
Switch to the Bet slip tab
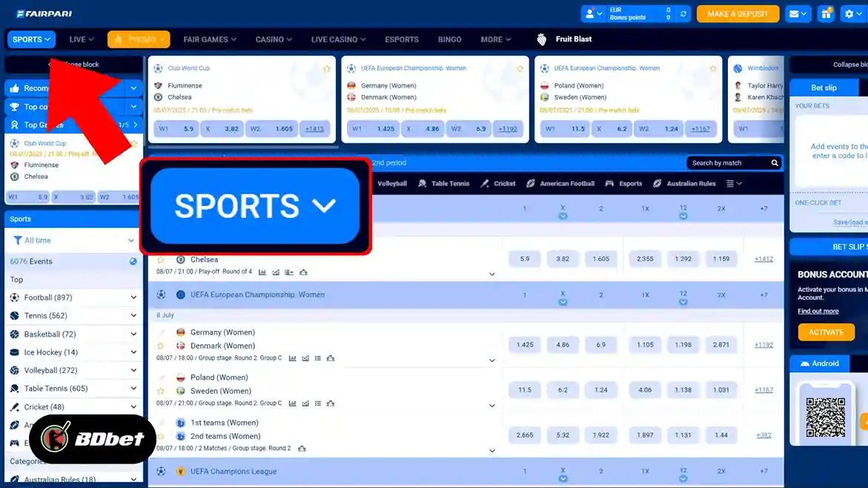[x=824, y=88]
